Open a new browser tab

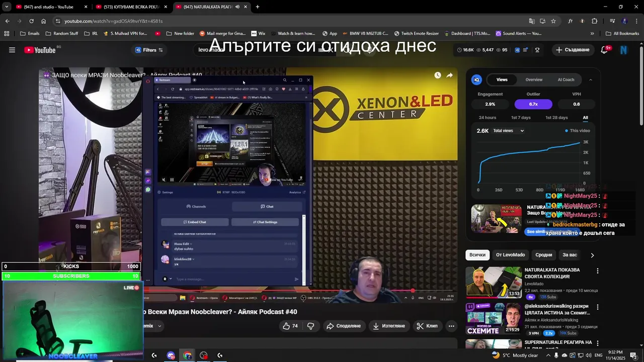(258, 7)
